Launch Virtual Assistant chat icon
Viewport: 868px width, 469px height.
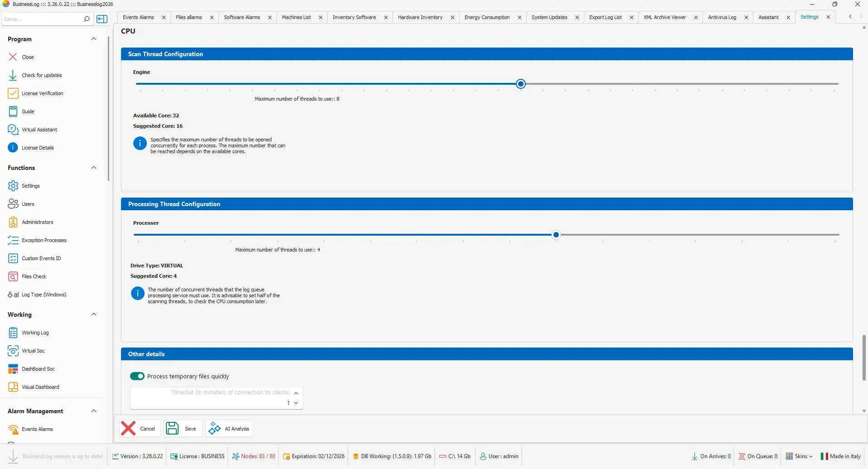click(x=13, y=130)
